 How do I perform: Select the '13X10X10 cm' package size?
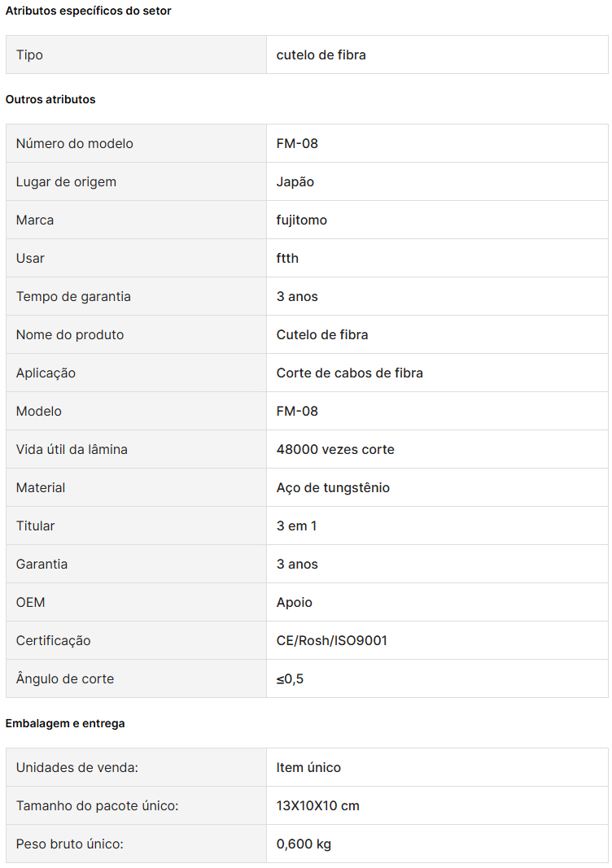click(318, 805)
